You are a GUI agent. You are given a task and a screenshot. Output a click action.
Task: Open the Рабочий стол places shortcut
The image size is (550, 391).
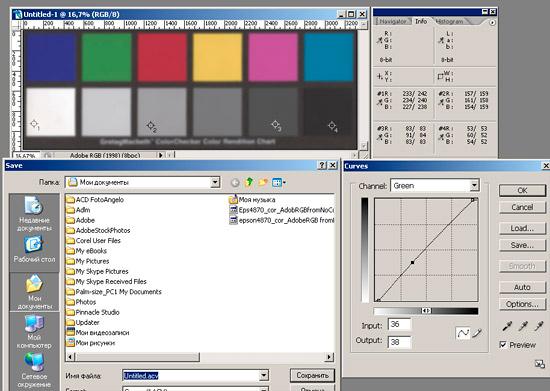(34, 249)
